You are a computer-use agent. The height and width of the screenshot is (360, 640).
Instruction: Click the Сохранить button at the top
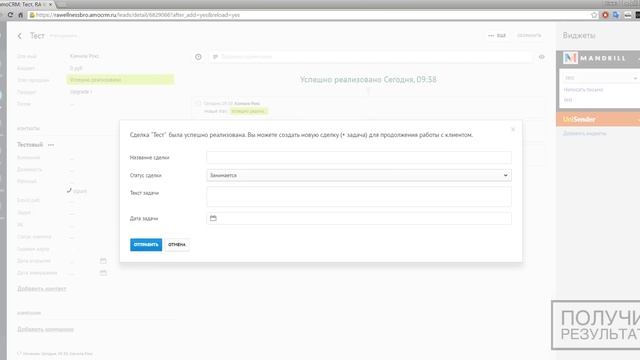coord(529,36)
